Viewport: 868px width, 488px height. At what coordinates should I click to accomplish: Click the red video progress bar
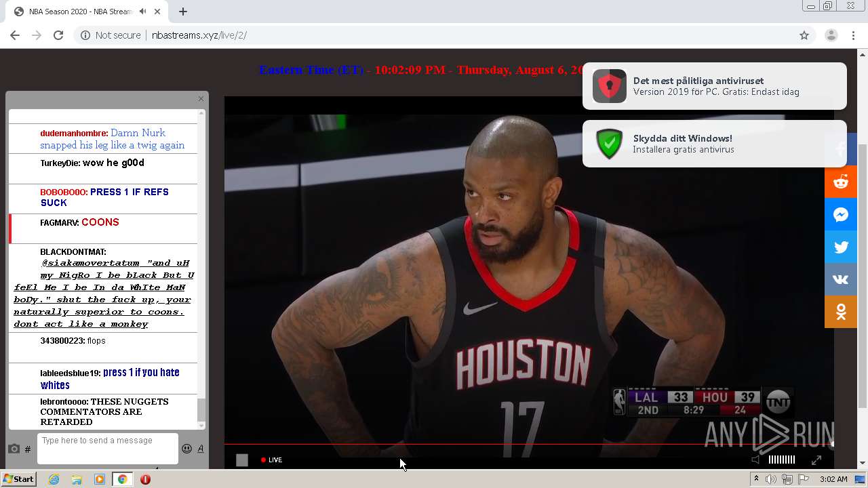pyautogui.click(x=529, y=445)
